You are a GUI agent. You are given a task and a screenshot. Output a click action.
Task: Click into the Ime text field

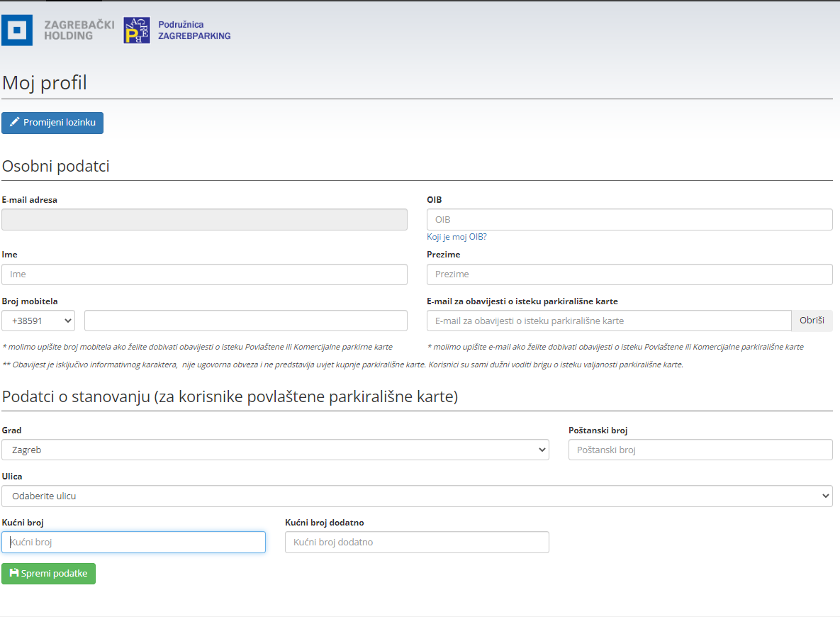click(204, 274)
